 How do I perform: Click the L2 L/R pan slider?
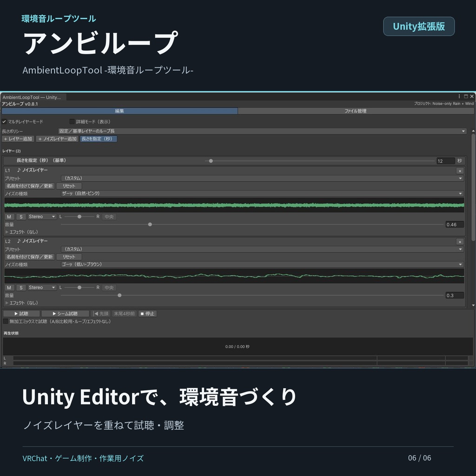(x=79, y=287)
